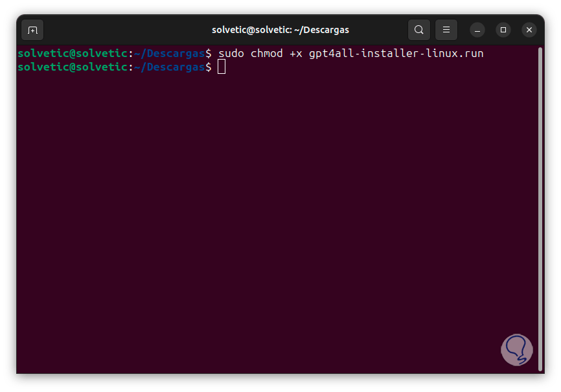
Task: Click the word sudo in the command
Action: 231,53
